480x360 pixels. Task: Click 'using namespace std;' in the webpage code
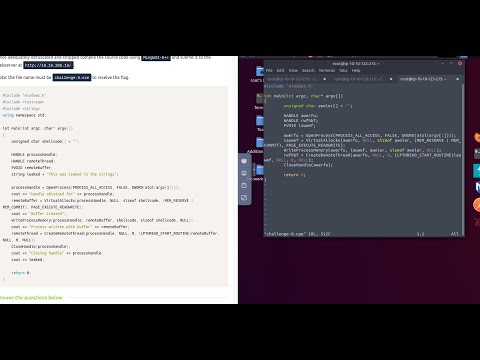[x=24, y=115]
